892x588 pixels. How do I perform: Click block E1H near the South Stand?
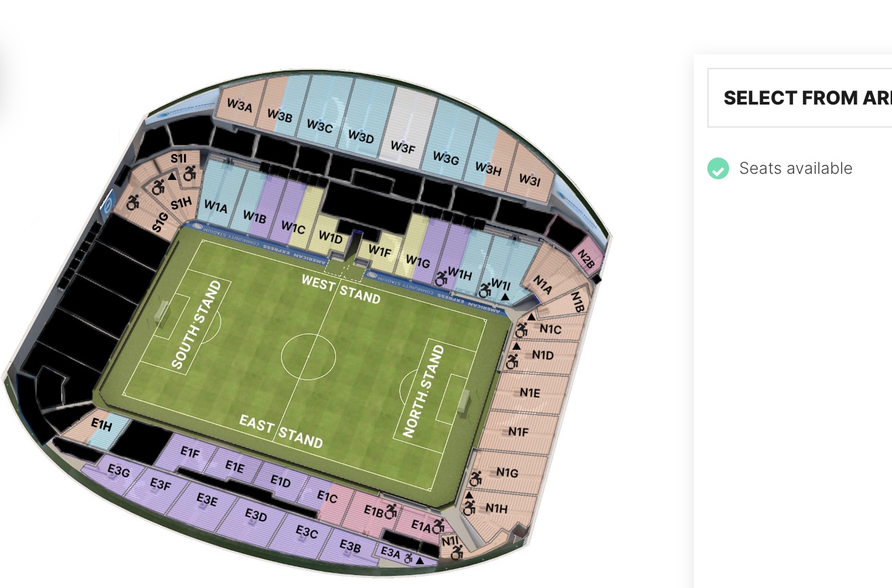tap(102, 426)
